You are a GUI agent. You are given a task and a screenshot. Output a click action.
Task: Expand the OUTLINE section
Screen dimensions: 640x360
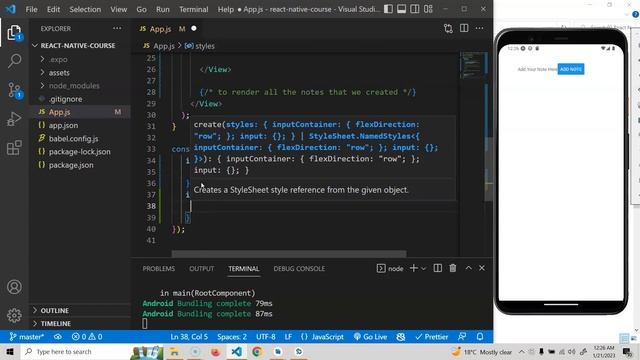tap(80, 311)
